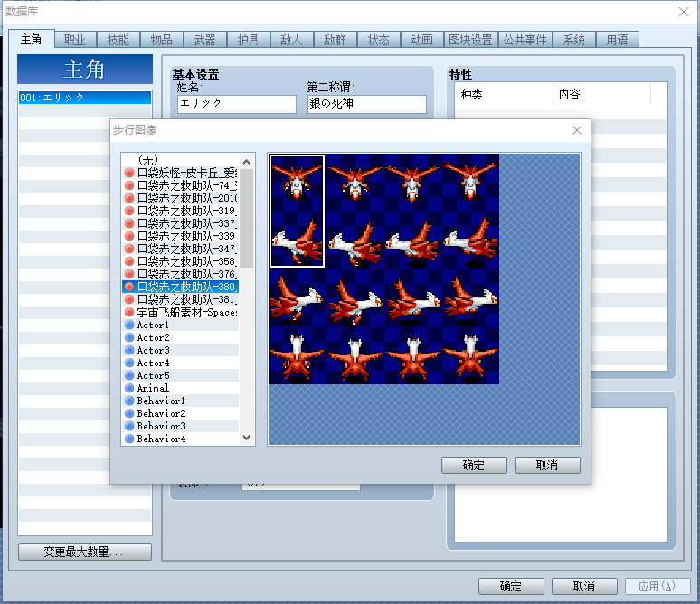The width and height of the screenshot is (700, 604).
Task: Click the blue icon beside Behavior1
Action: pyautogui.click(x=129, y=401)
